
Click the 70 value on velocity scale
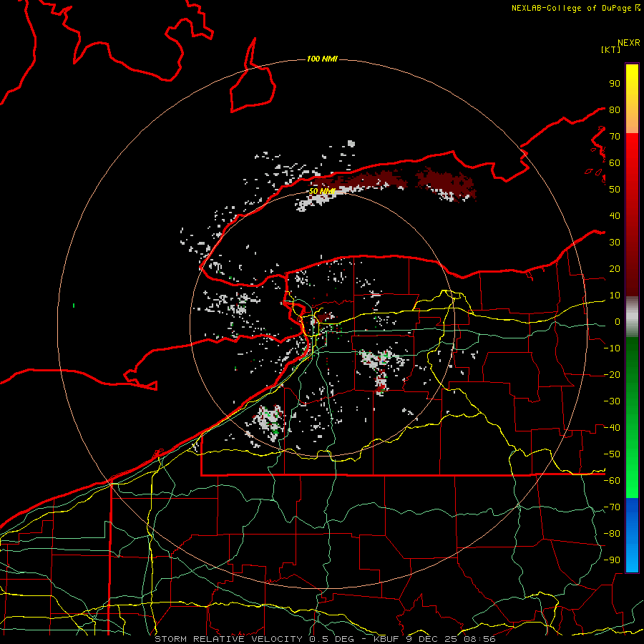click(615, 137)
